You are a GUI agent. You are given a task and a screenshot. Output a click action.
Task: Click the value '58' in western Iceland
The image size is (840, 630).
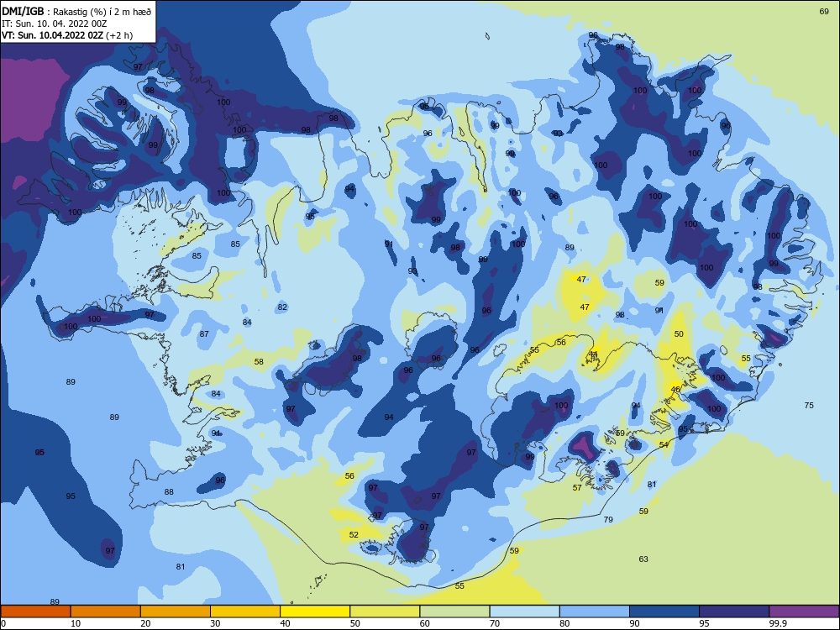point(259,361)
